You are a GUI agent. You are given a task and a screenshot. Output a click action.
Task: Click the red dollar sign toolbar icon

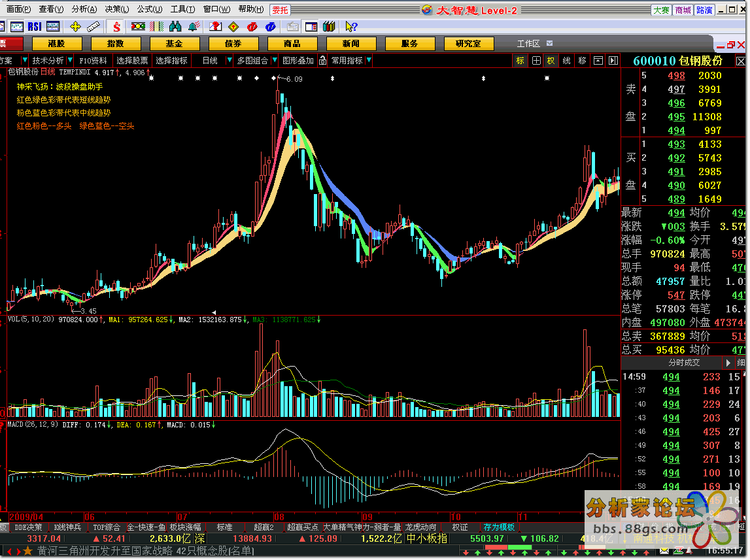(116, 27)
